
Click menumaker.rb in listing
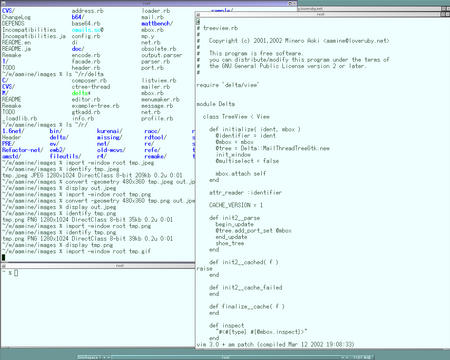[x=160, y=100]
